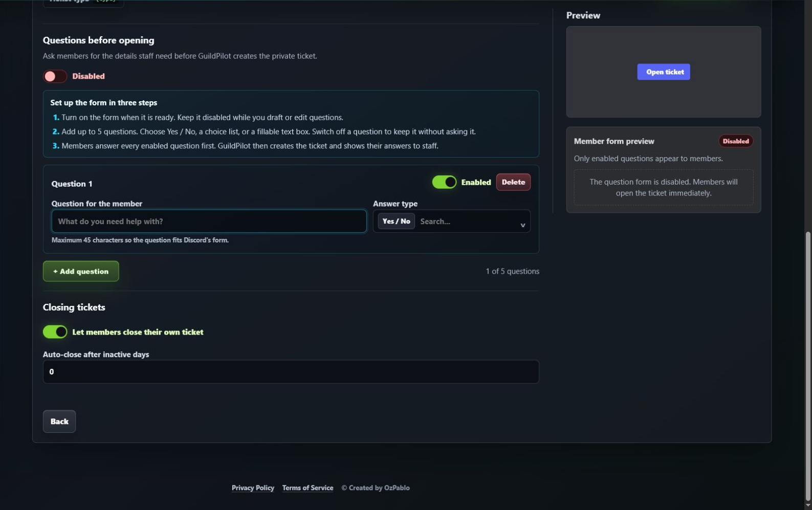812x510 pixels.
Task: Click the '1 of 5 questions' counter
Action: pos(512,271)
